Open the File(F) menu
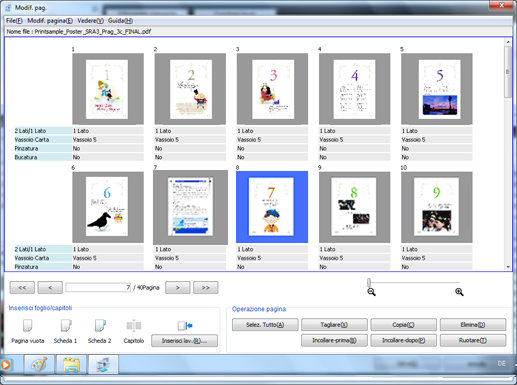 (14, 21)
